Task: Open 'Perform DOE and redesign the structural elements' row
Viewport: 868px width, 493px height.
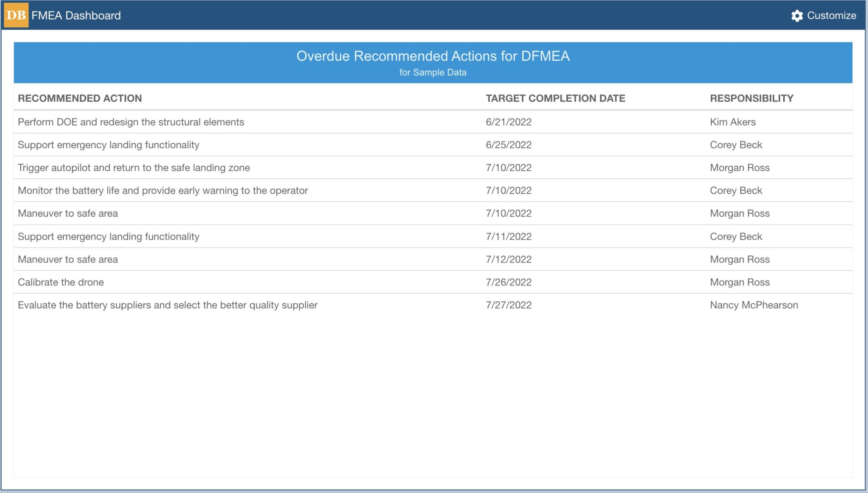Action: point(131,122)
